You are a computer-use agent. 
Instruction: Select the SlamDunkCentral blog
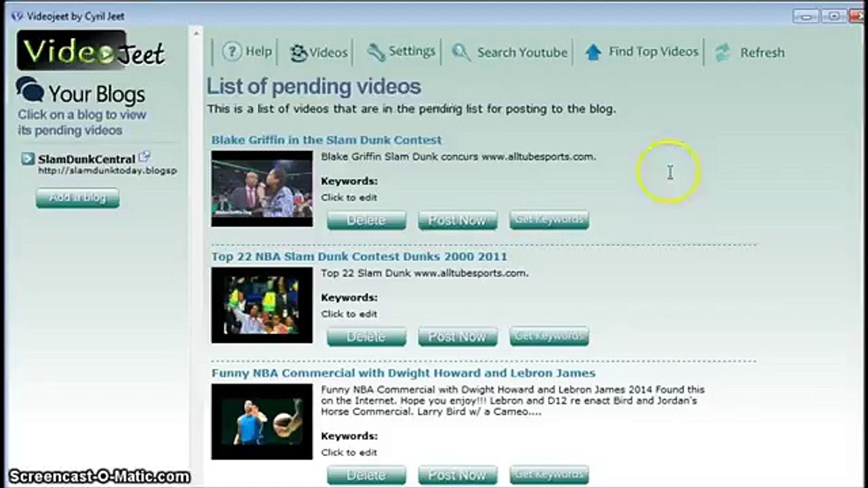[x=87, y=159]
